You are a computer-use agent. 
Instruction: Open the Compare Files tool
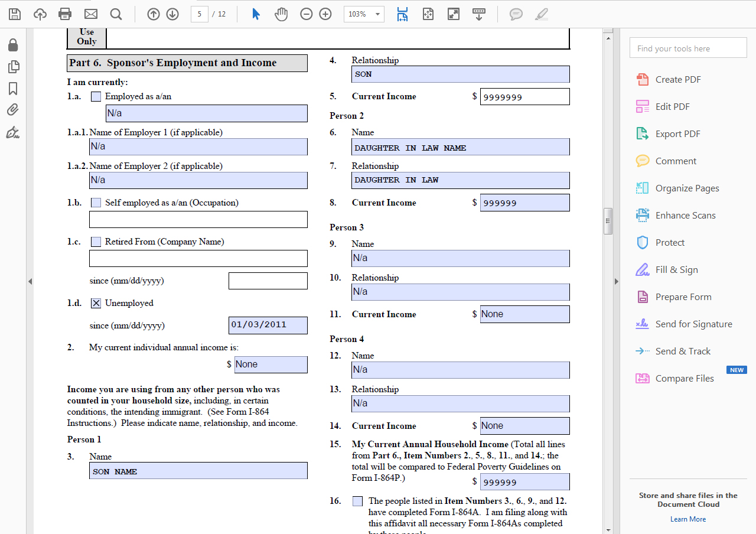pos(684,379)
